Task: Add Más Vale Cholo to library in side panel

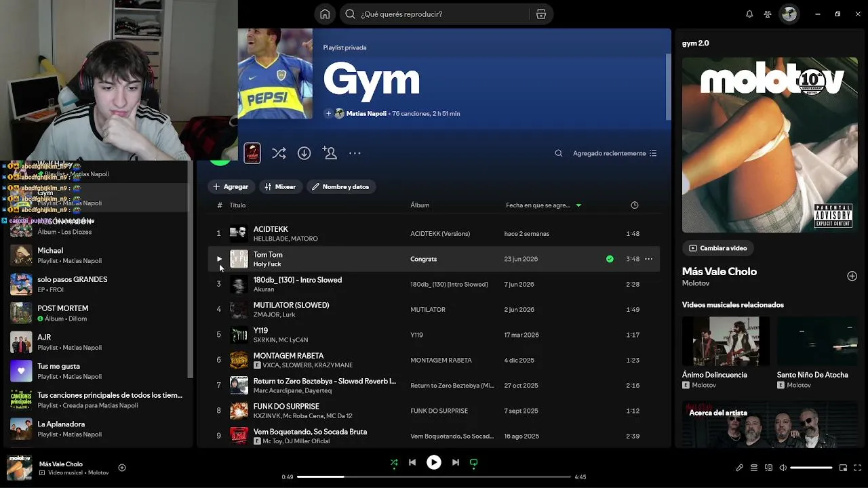Action: point(852,276)
